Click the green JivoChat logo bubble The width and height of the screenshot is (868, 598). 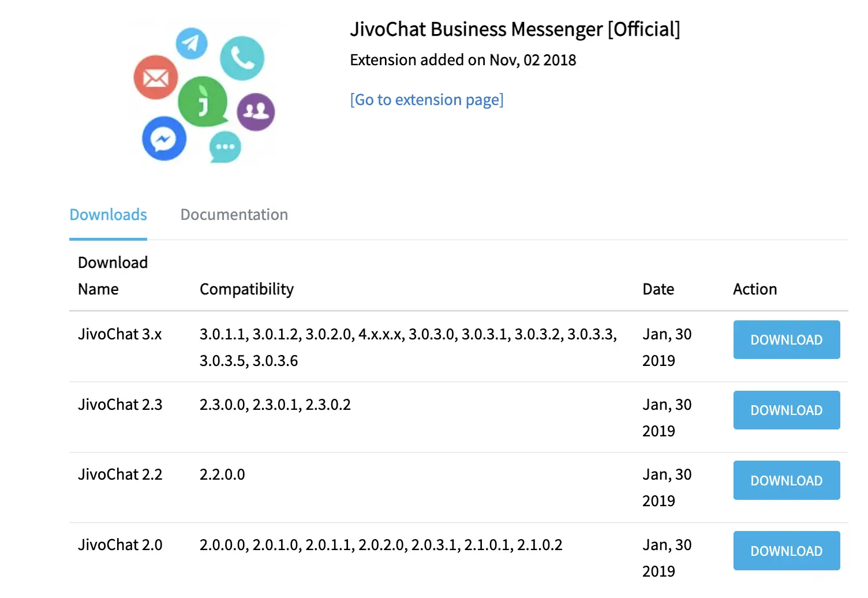pyautogui.click(x=203, y=102)
